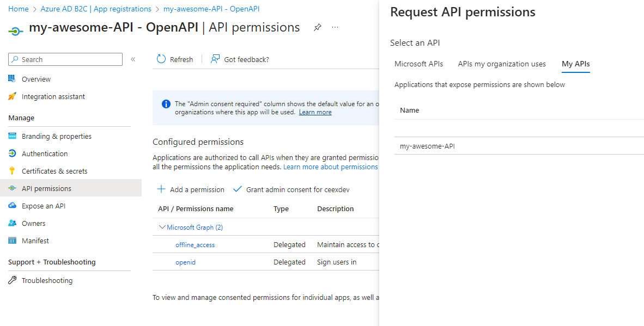Collapse the Microsoft Graph (2) group
The height and width of the screenshot is (326, 644).
tap(162, 227)
